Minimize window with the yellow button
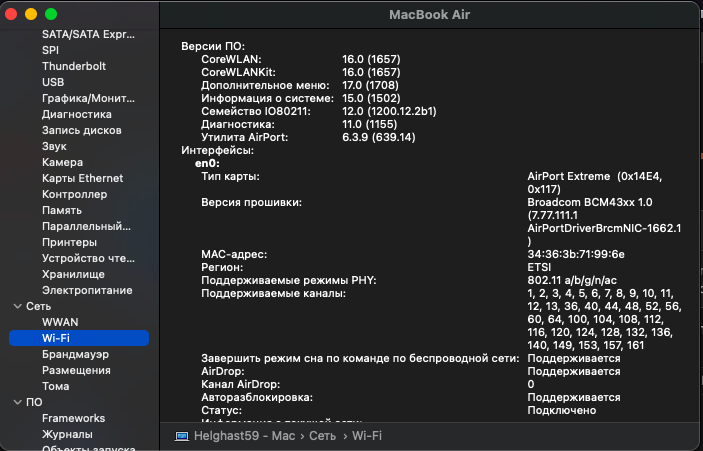This screenshot has height=451, width=703. 31,14
